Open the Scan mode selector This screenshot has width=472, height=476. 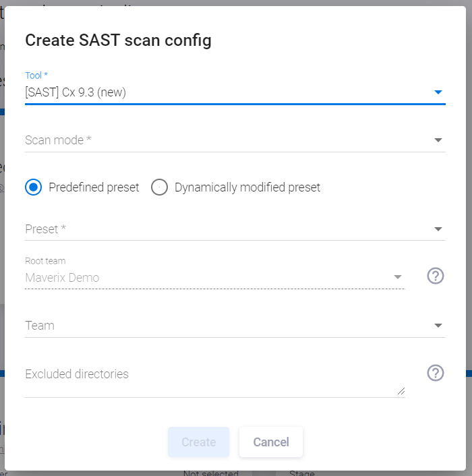[x=235, y=140]
